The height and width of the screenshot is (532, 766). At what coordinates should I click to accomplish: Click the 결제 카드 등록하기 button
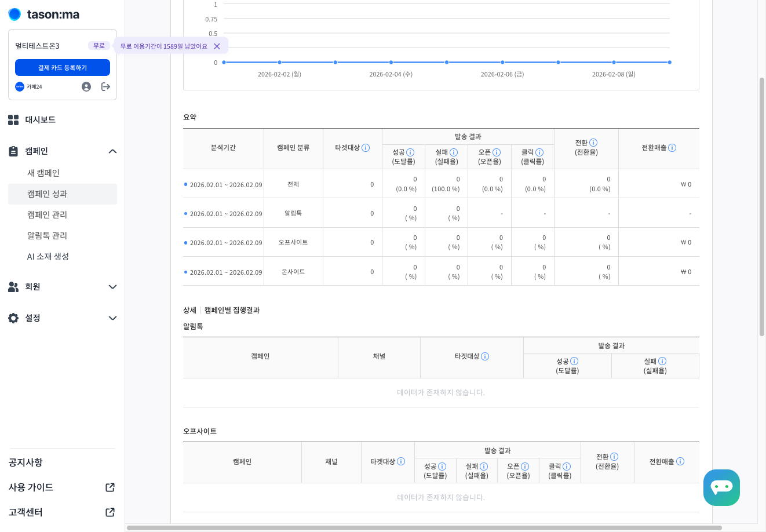[63, 68]
